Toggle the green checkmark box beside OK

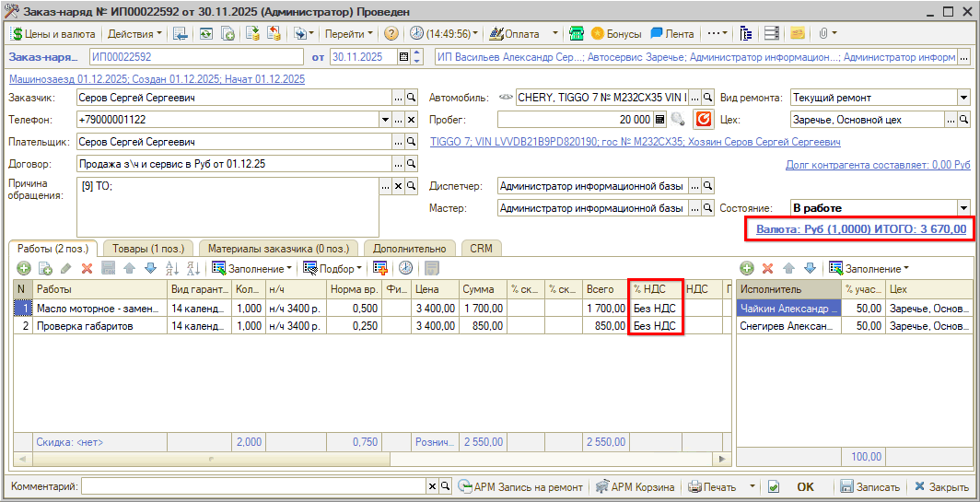[774, 486]
